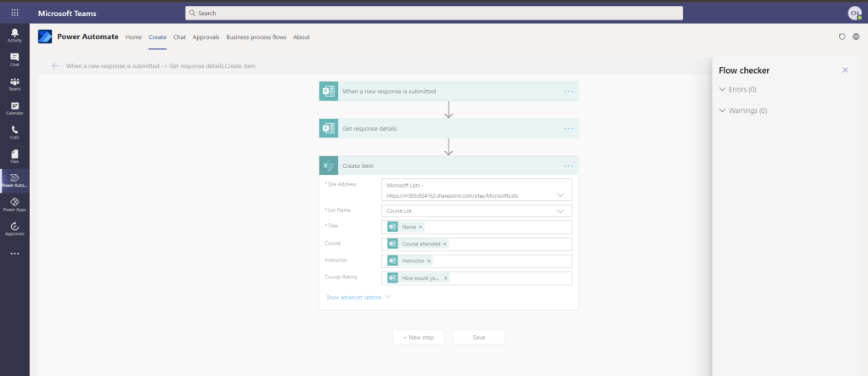Screen dimensions: 868x376
Task: Open Approvals app in sidebar
Action: tap(14, 228)
